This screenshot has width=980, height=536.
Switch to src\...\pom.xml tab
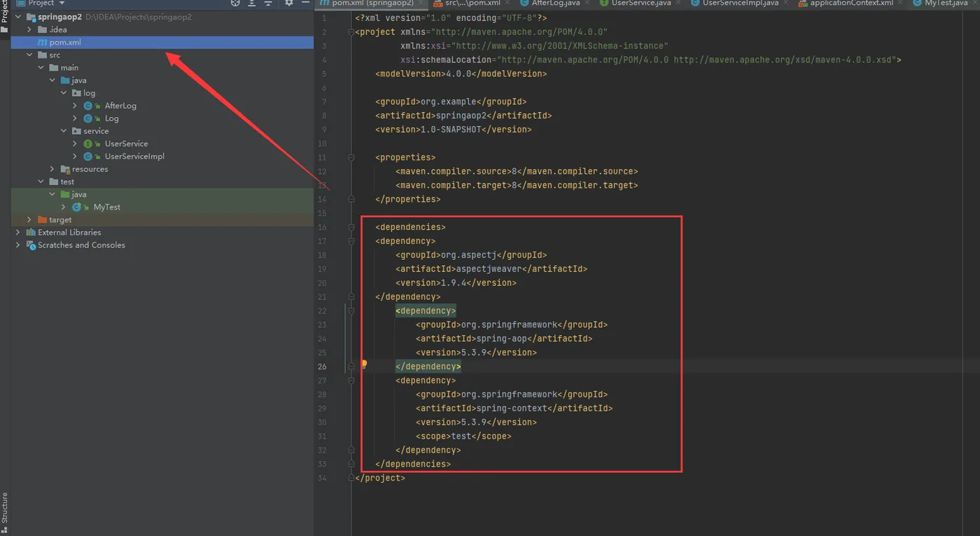coord(472,3)
